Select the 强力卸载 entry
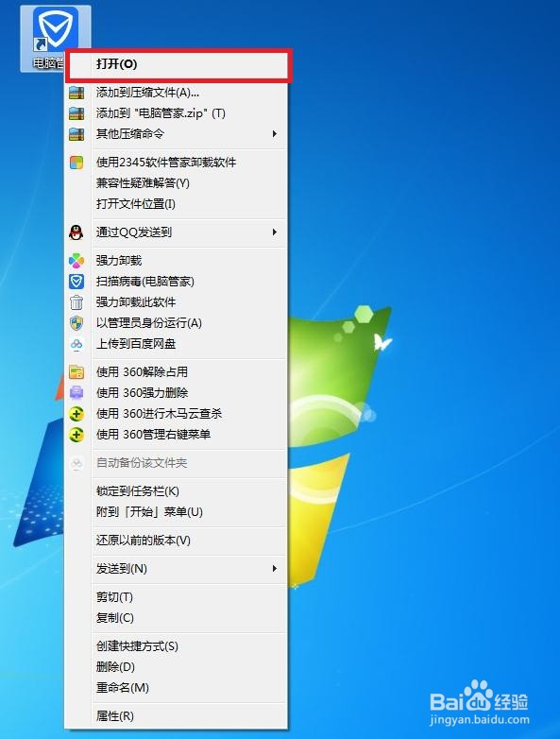 177,261
